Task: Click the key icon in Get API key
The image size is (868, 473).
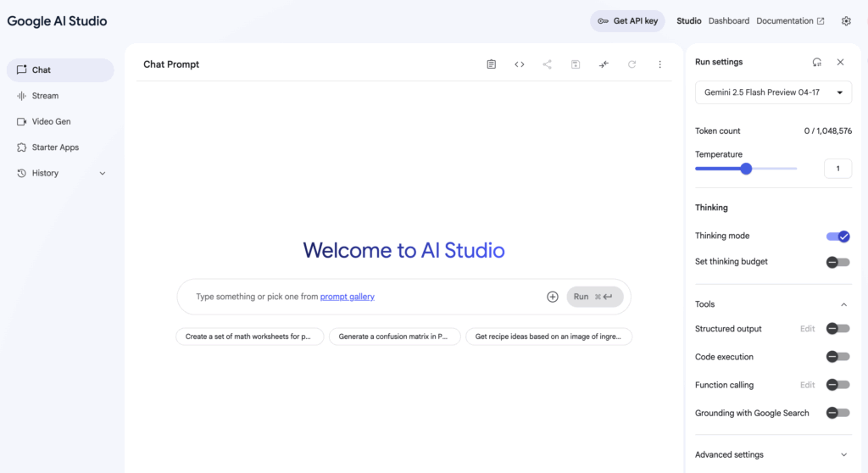Action: 603,21
